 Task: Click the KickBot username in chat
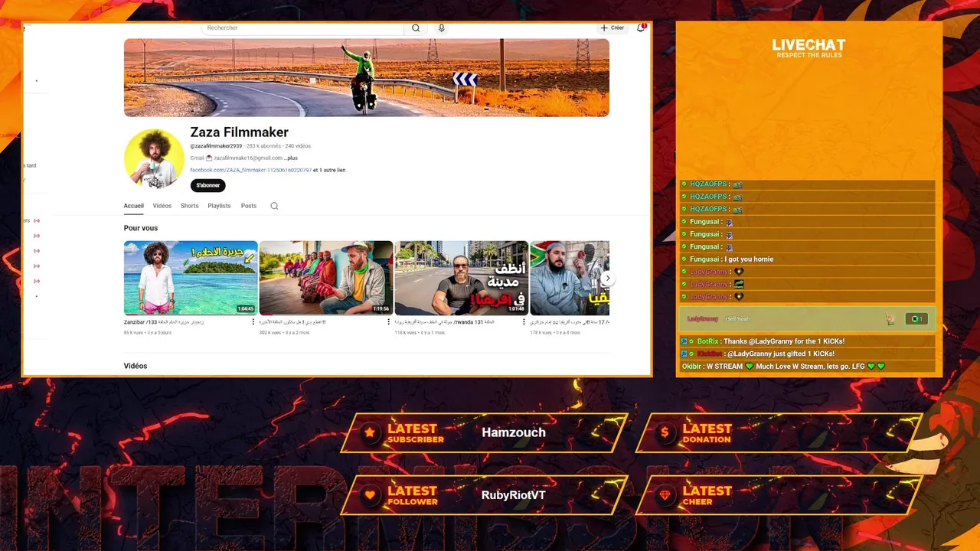coord(709,354)
